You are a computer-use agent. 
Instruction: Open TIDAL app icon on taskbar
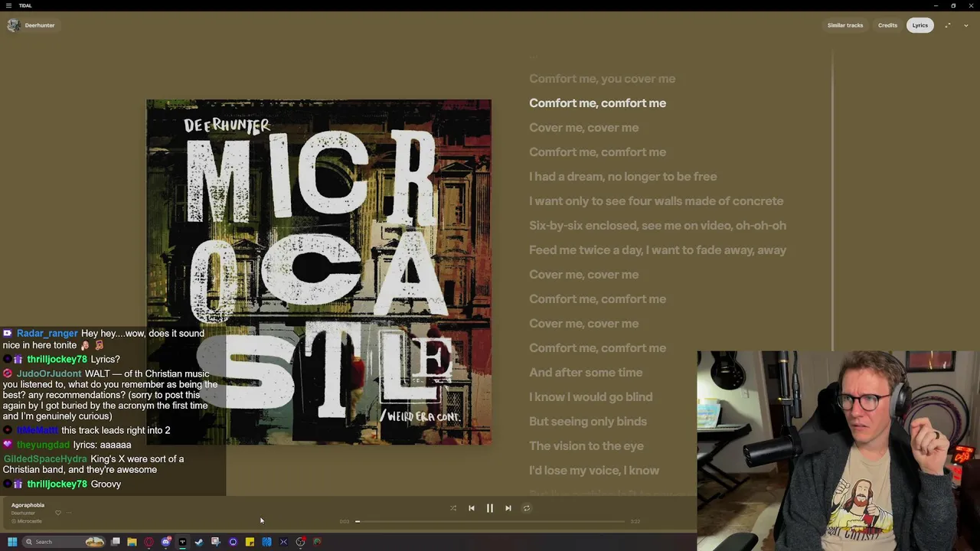click(x=182, y=542)
